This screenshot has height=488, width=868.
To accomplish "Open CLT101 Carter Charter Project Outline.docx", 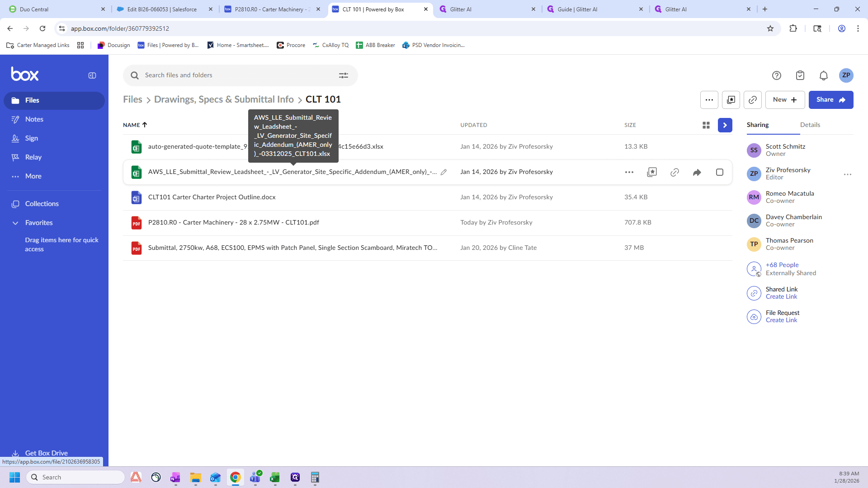I will [x=212, y=197].
